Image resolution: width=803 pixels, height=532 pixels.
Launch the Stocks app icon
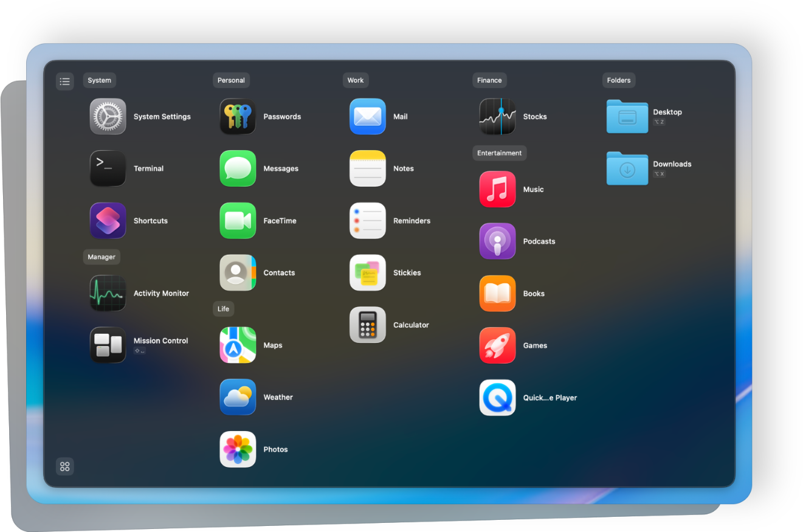(x=497, y=117)
